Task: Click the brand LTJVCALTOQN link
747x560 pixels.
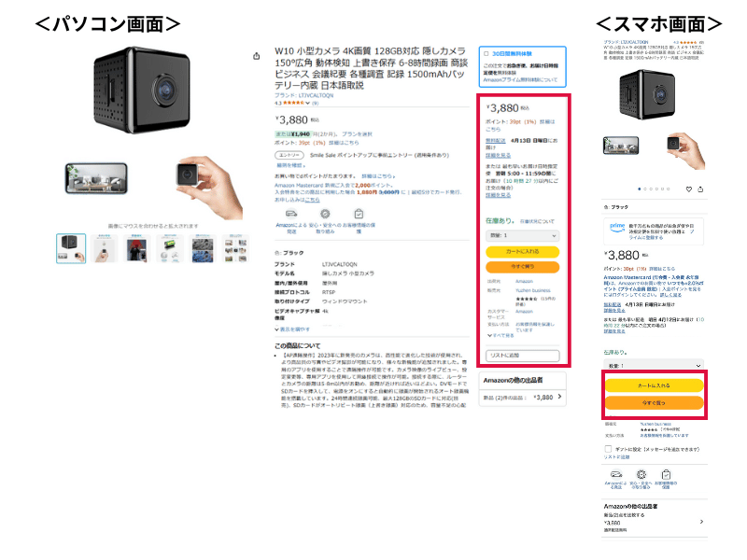Action: [x=304, y=95]
